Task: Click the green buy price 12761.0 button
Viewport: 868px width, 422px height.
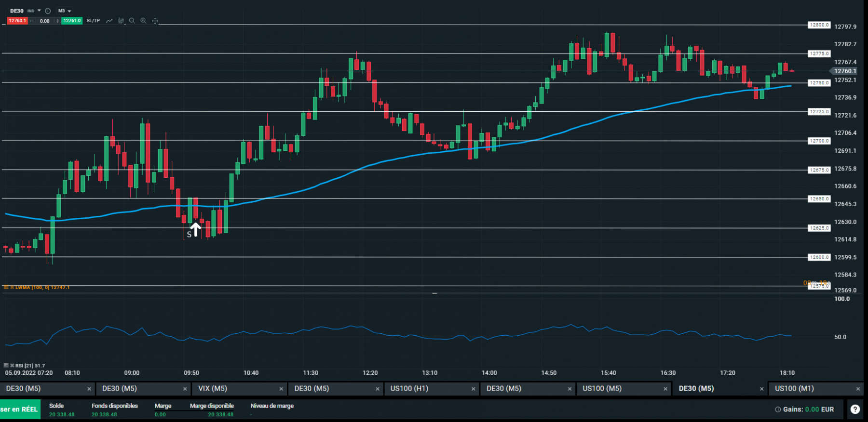Action: point(72,21)
